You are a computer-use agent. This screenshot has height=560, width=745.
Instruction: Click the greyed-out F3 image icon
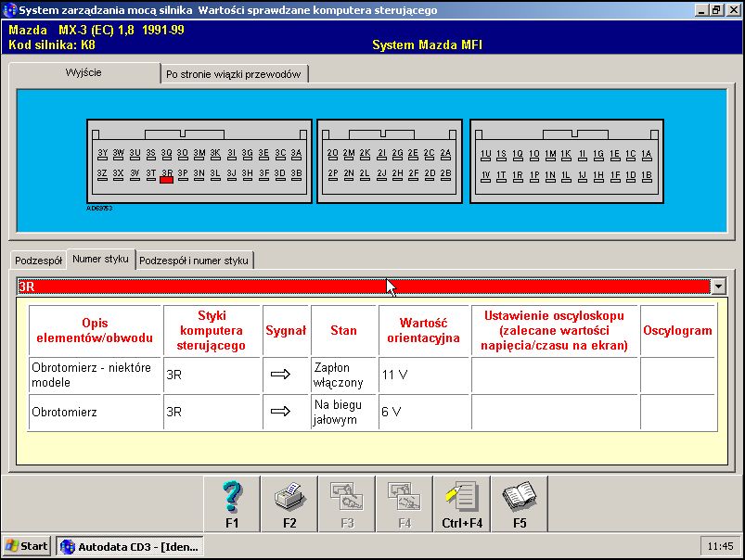[x=347, y=504]
